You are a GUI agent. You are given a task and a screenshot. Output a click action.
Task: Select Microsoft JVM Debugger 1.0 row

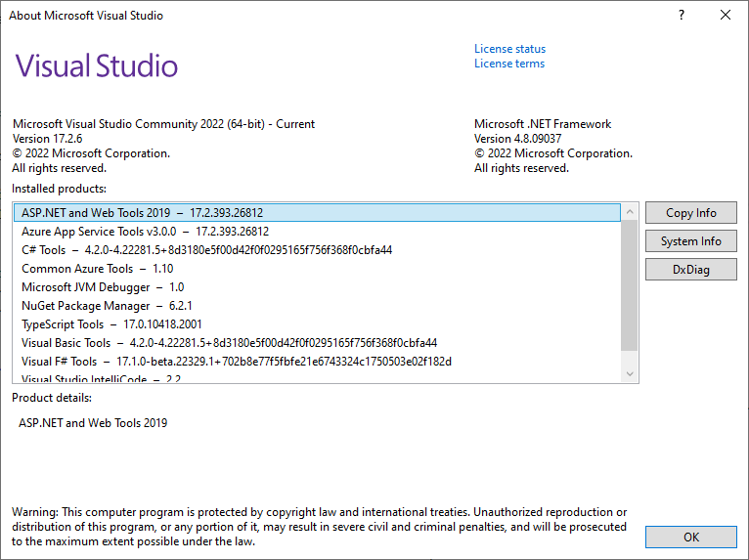click(x=317, y=287)
